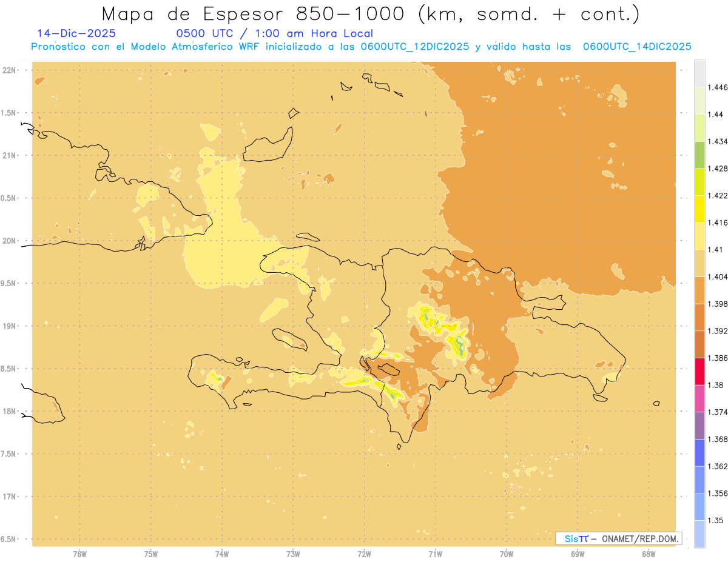Click the longitude label 71W
This screenshot has height=562, width=728.
435,554
